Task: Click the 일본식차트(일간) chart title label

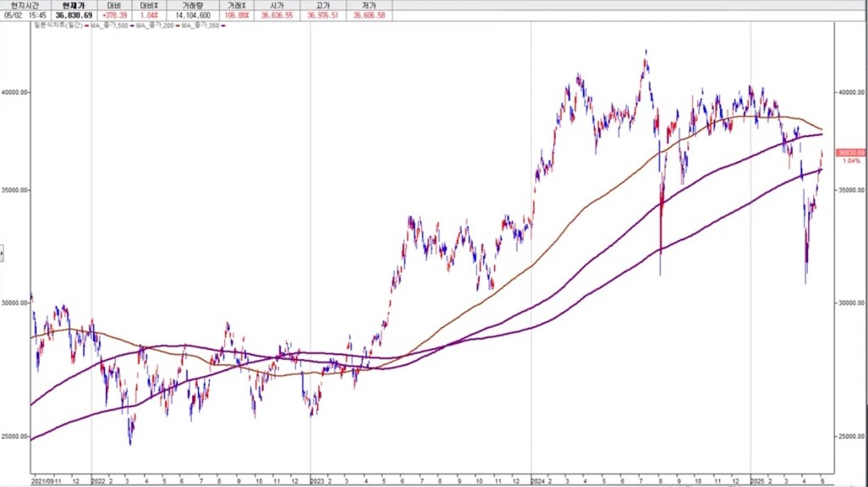Action: [58, 25]
